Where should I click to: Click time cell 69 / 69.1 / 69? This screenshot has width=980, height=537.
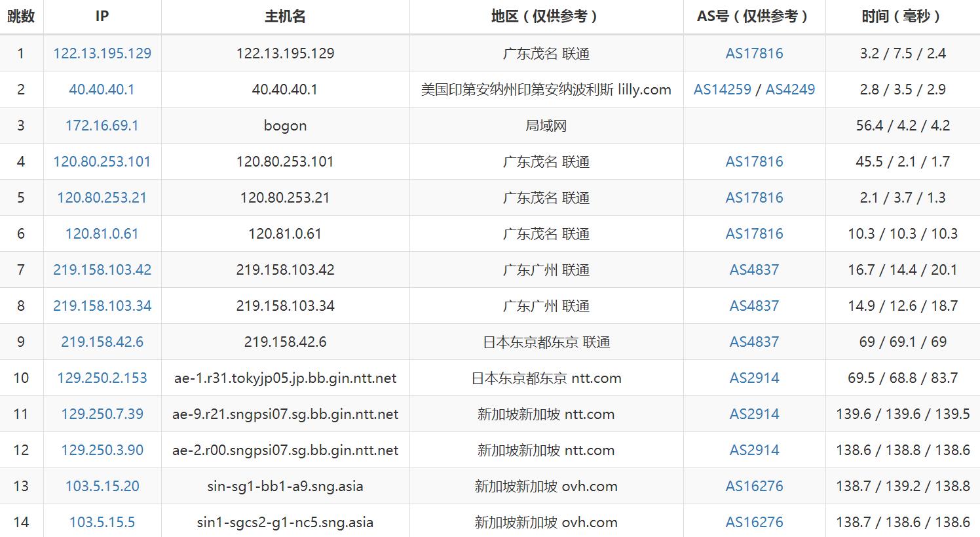pos(903,342)
